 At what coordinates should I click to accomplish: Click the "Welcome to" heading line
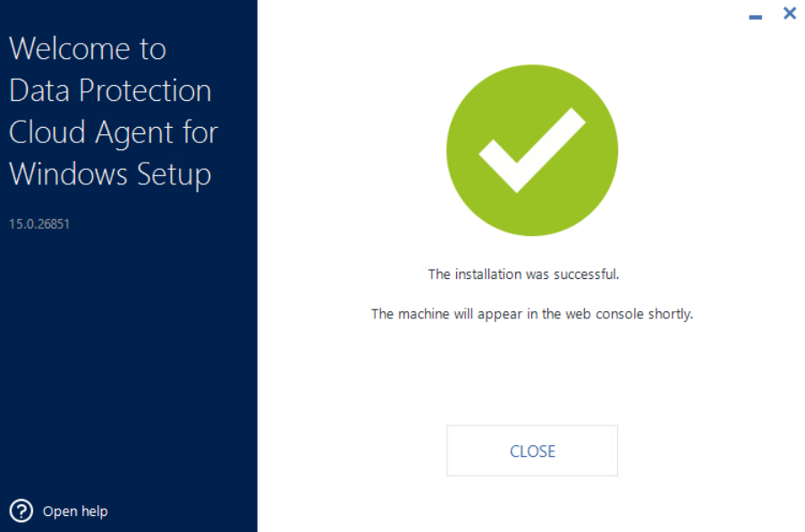click(88, 49)
